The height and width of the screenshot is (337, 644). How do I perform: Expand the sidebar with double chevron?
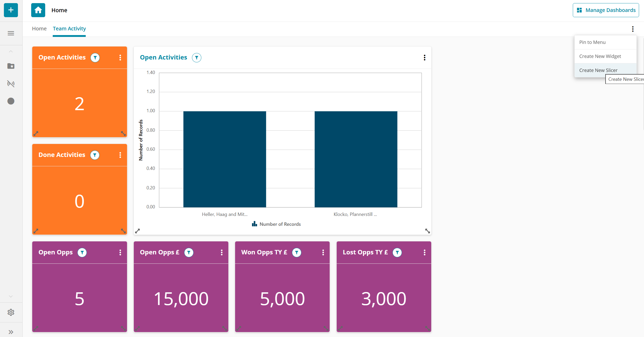point(11,332)
